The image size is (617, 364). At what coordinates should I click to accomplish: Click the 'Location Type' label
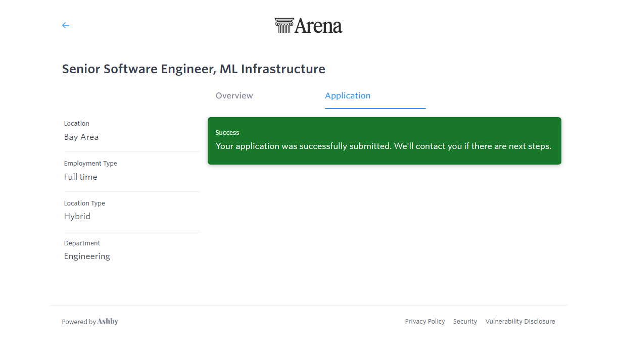[x=84, y=203]
